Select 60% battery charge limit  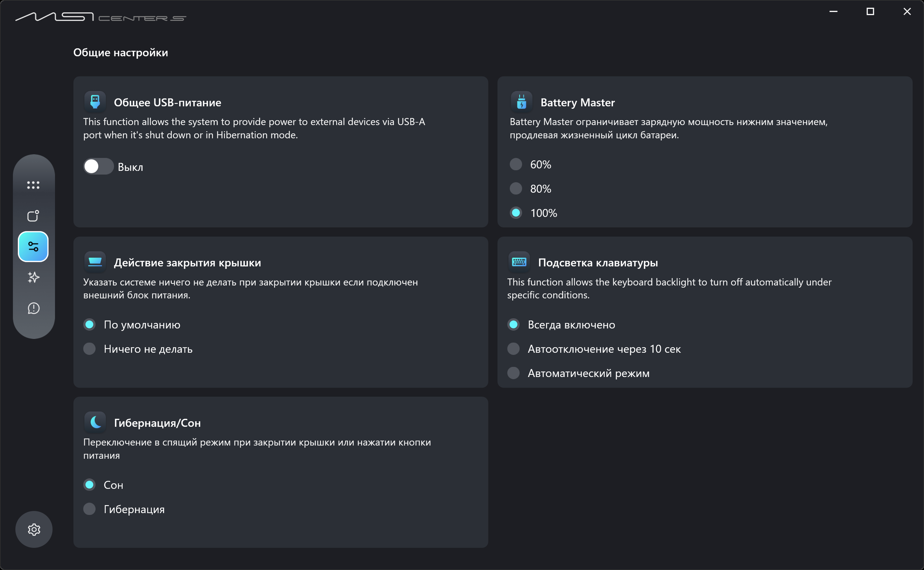click(516, 164)
